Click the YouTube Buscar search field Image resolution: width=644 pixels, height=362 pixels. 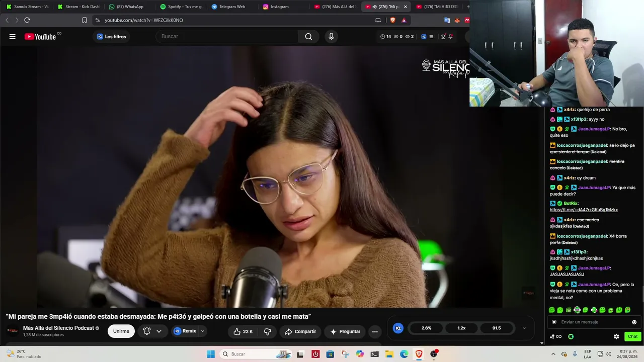coord(227,36)
